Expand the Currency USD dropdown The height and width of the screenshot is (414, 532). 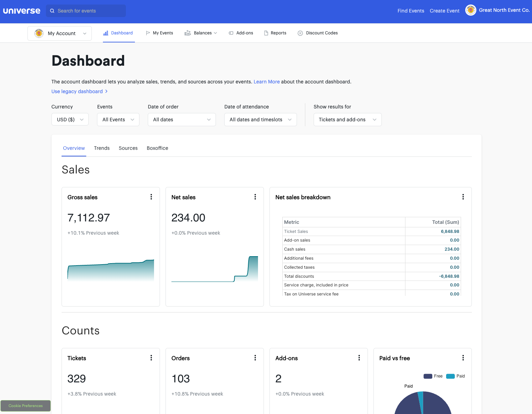pyautogui.click(x=70, y=120)
